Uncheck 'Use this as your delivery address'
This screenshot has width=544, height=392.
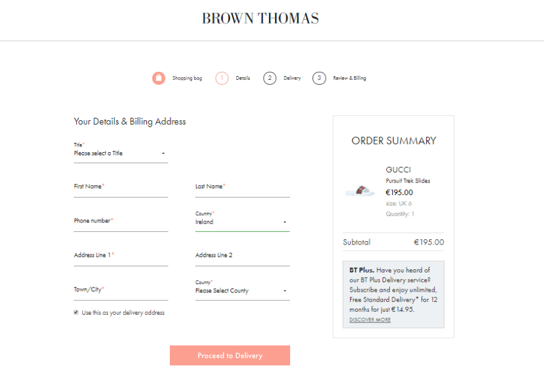point(77,312)
